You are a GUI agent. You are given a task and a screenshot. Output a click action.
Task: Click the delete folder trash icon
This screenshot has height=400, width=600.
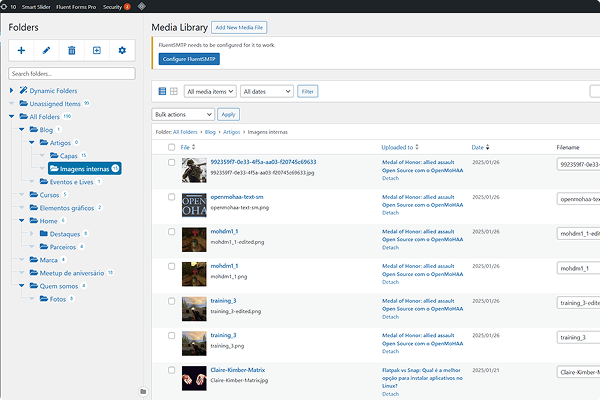pyautogui.click(x=71, y=50)
